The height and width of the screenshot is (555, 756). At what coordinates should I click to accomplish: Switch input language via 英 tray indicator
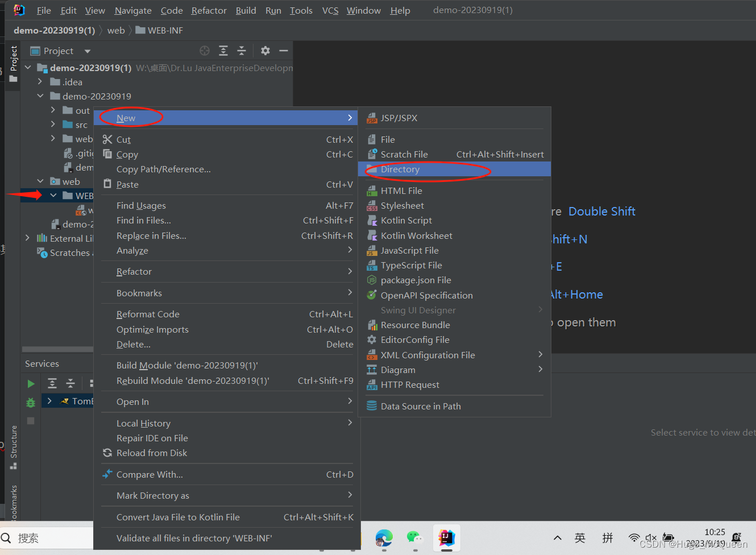(580, 537)
